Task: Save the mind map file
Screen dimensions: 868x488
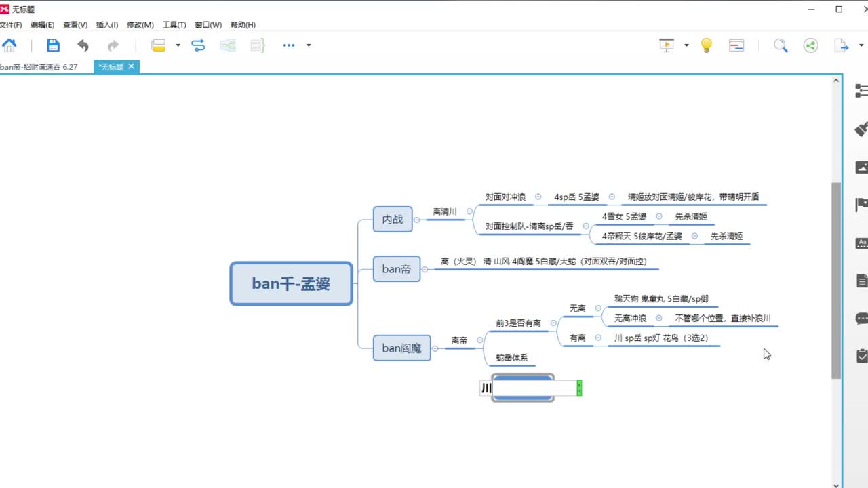Action: coord(53,45)
